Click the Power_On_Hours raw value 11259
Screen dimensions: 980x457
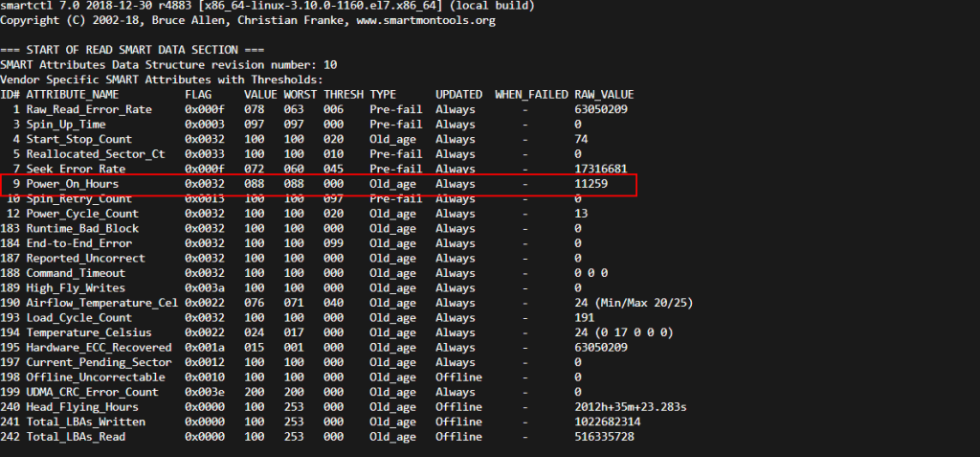click(590, 184)
